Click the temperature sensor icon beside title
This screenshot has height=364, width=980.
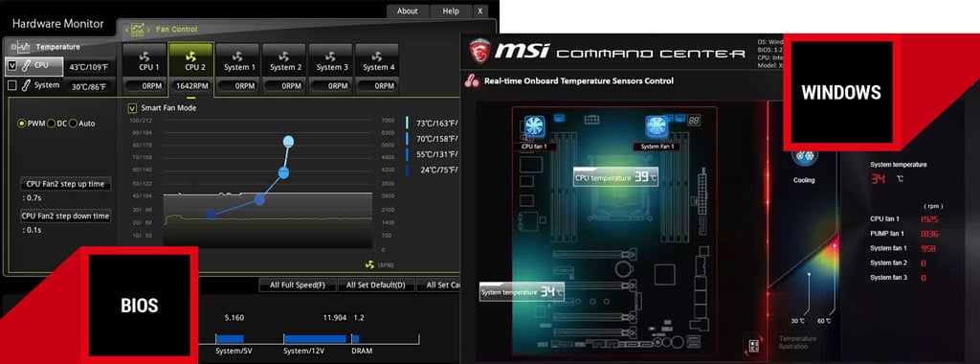[472, 80]
